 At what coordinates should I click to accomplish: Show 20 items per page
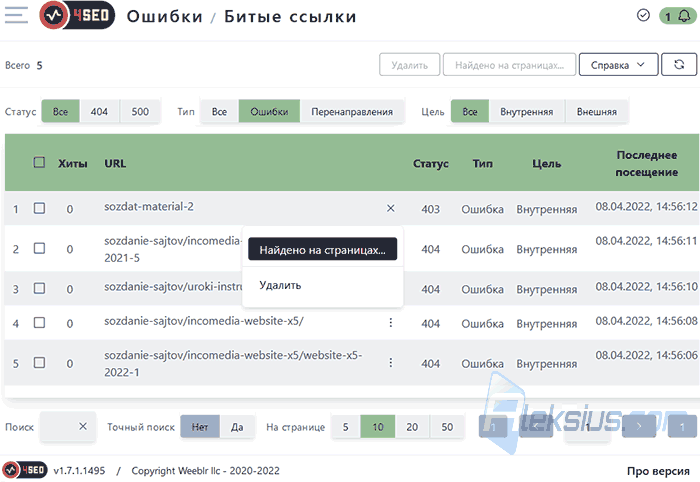coord(412,427)
